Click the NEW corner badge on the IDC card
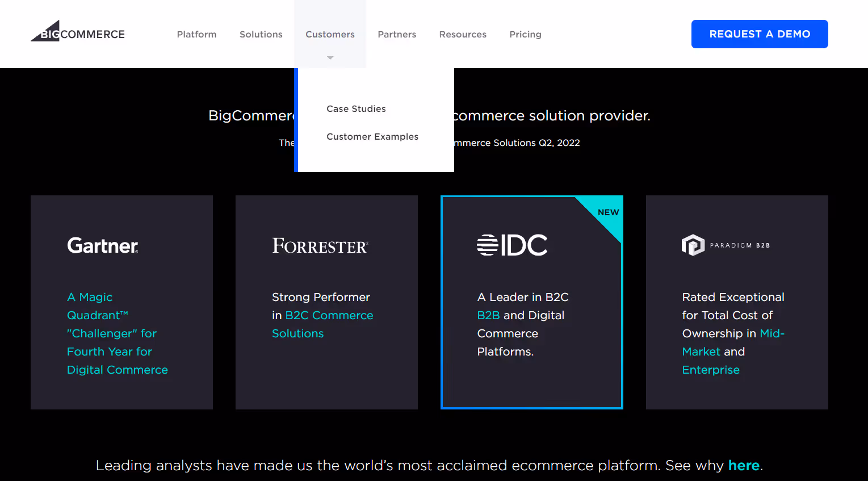The width and height of the screenshot is (868, 481). coord(608,212)
